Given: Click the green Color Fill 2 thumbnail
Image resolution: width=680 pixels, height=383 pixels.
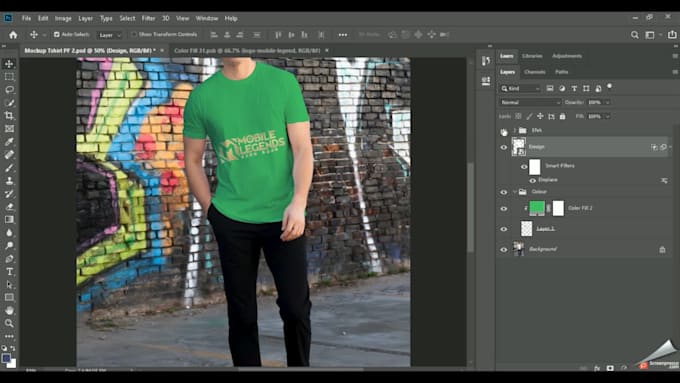Looking at the screenshot, I should point(537,207).
